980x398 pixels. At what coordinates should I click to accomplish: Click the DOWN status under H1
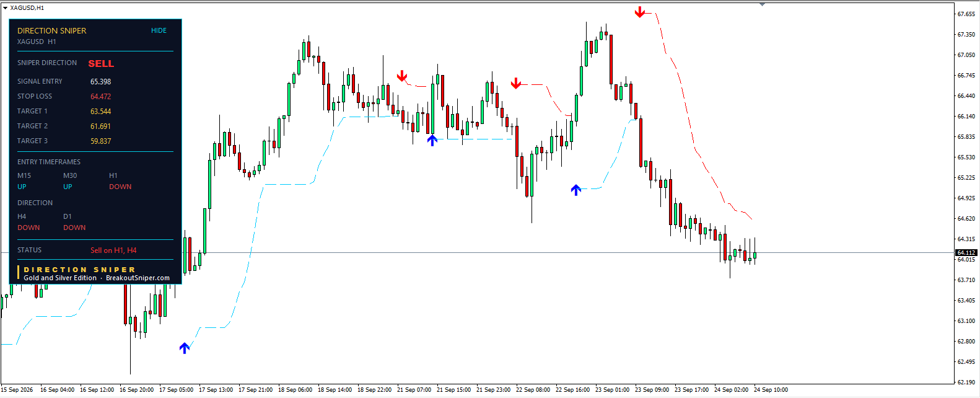[120, 187]
